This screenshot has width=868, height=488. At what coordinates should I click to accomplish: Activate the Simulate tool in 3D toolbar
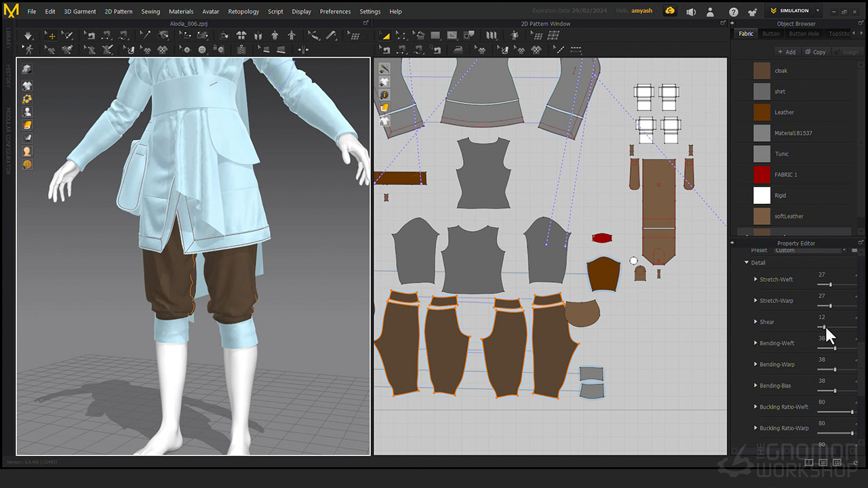tap(28, 35)
